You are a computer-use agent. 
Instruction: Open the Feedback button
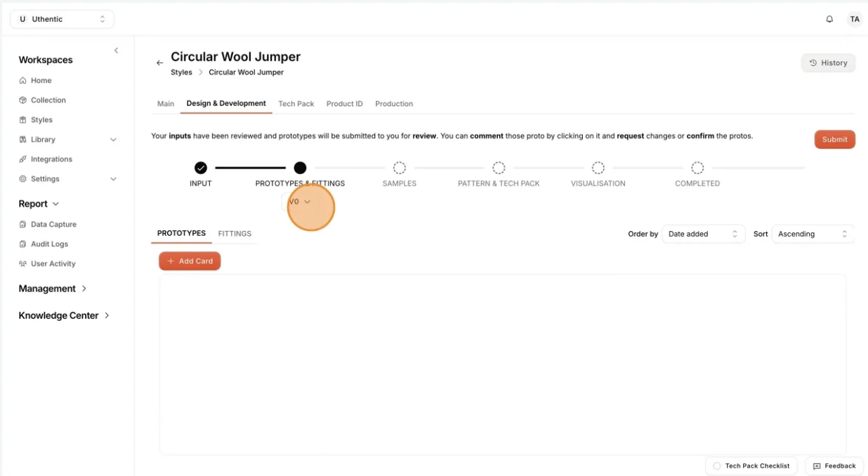(x=834, y=466)
